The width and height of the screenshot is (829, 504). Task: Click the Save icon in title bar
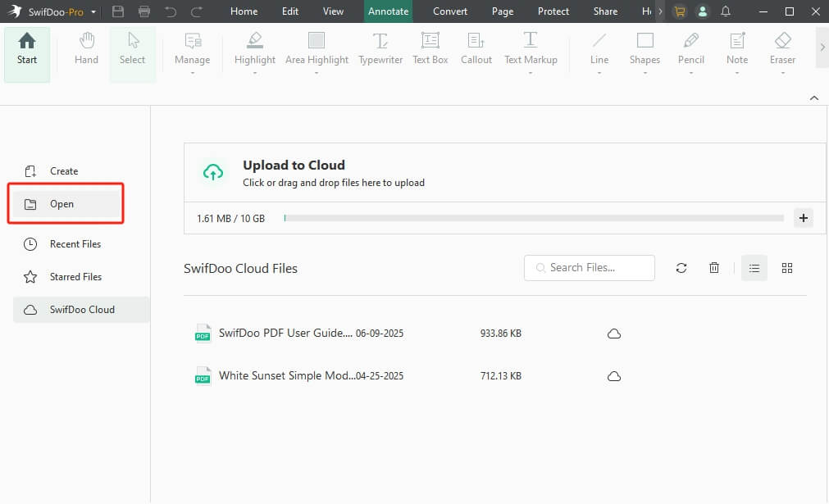118,11
